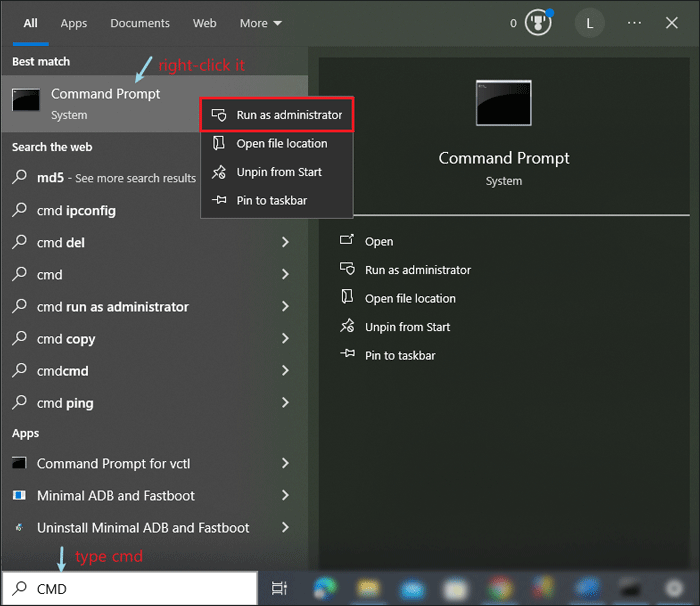Screen dimensions: 700x606
Task: Select the cmd ping suggestion text
Action: (x=65, y=403)
